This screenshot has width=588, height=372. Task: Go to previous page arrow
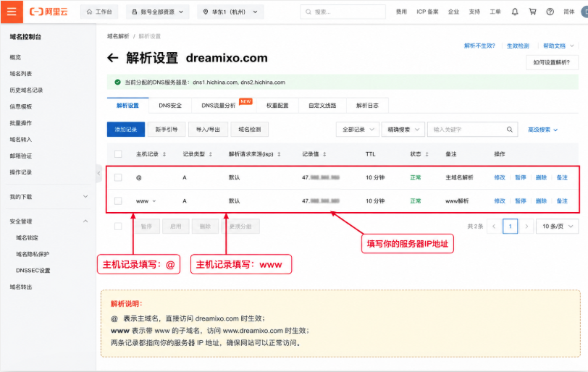[494, 227]
